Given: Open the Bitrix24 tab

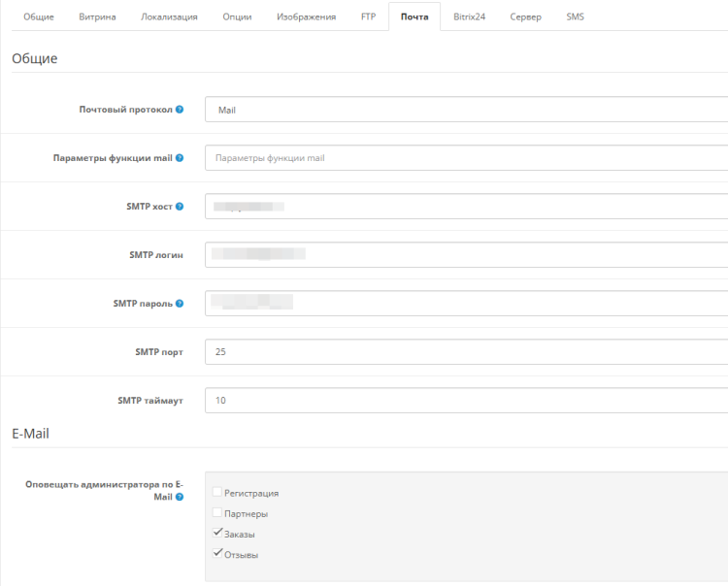Looking at the screenshot, I should [469, 16].
